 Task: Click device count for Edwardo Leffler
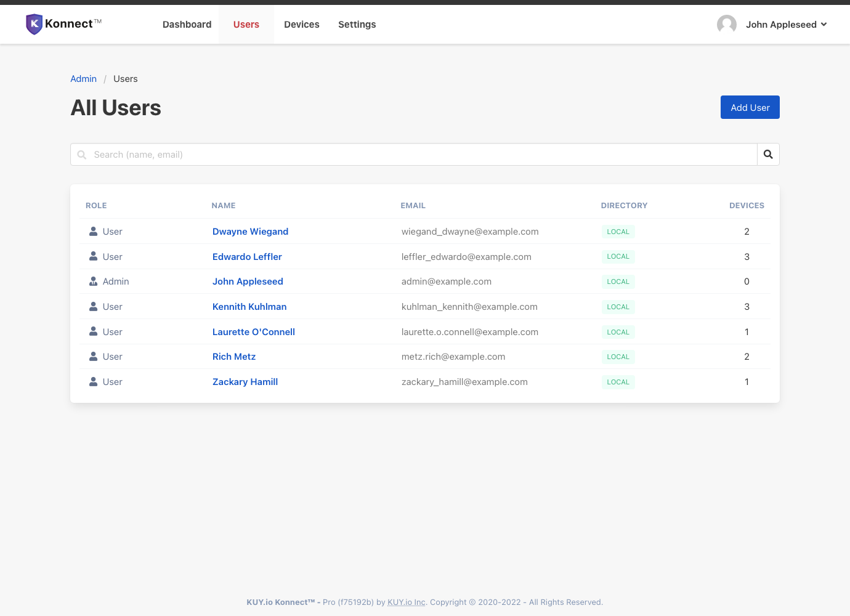tap(747, 257)
